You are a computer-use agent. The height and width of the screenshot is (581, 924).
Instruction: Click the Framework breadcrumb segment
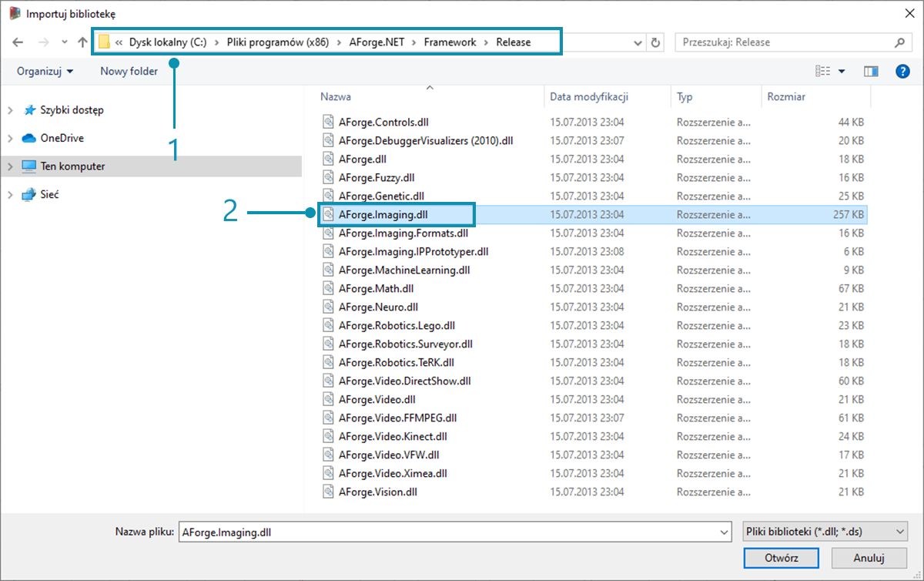pyautogui.click(x=450, y=42)
